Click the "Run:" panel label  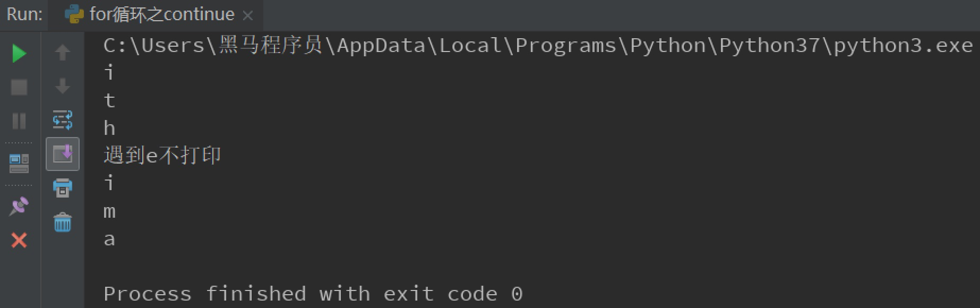[x=24, y=14]
